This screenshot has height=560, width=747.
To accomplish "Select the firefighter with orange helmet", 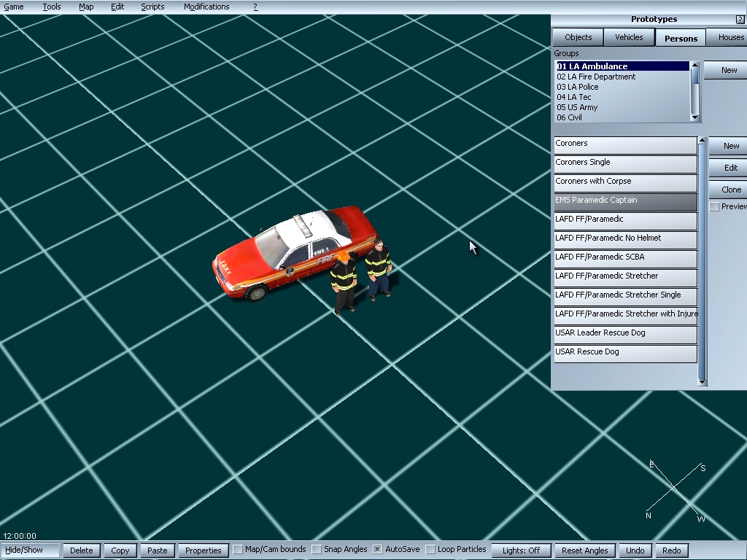I will tap(344, 284).
